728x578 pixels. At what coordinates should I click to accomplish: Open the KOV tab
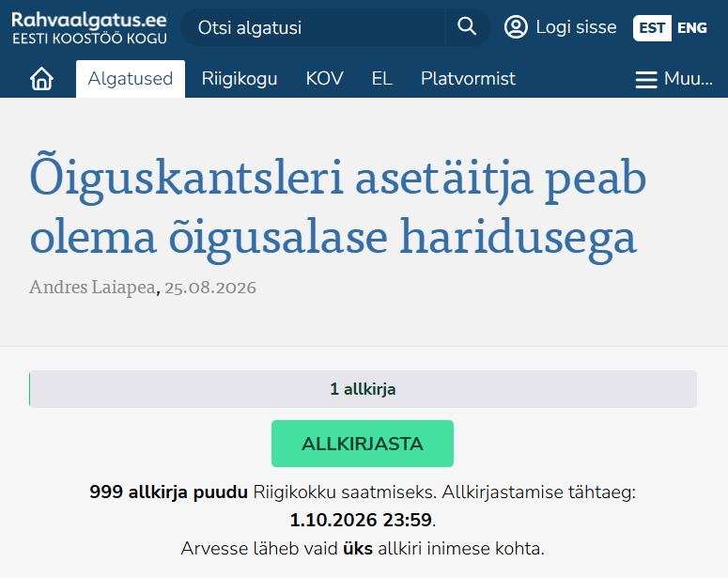324,79
